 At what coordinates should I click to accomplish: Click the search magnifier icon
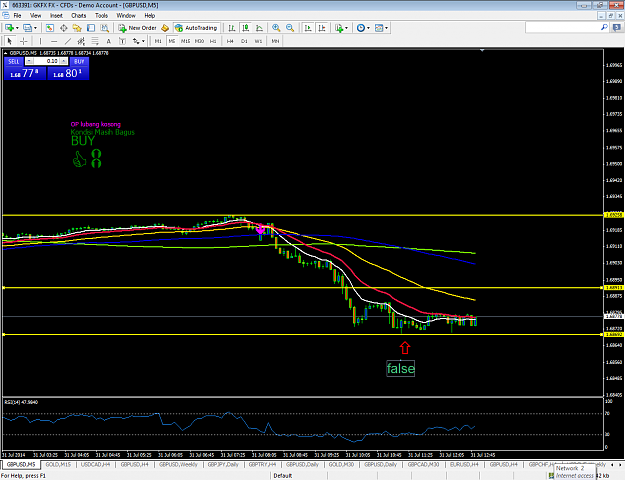click(x=604, y=28)
